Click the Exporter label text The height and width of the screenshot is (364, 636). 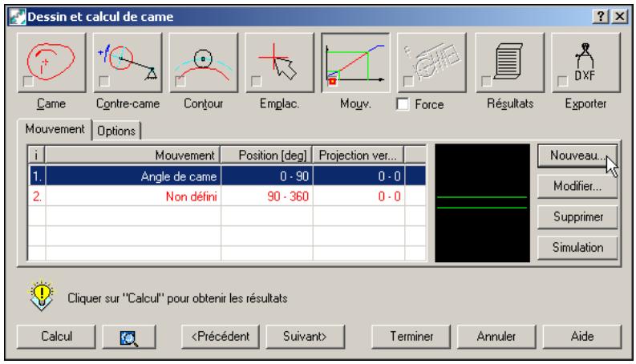[585, 103]
